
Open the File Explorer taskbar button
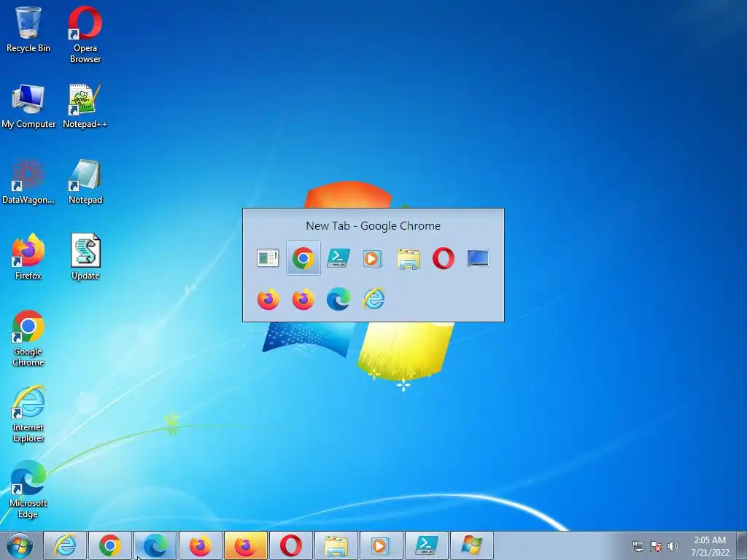point(336,545)
